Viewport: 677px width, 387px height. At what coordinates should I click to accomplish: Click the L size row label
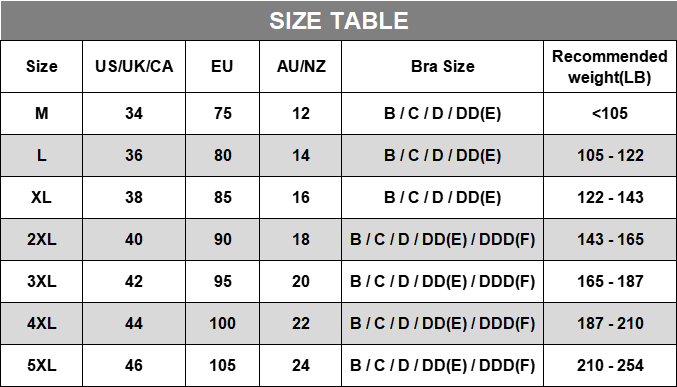[41, 155]
